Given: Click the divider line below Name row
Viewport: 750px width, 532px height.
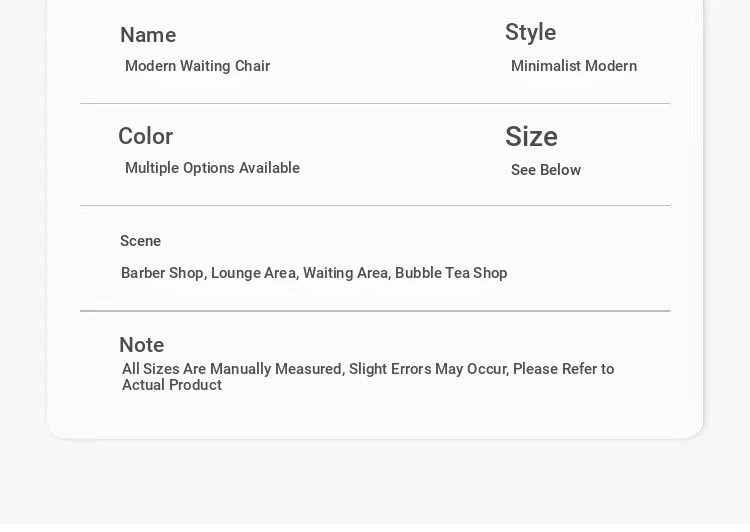Looking at the screenshot, I should [x=375, y=104].
